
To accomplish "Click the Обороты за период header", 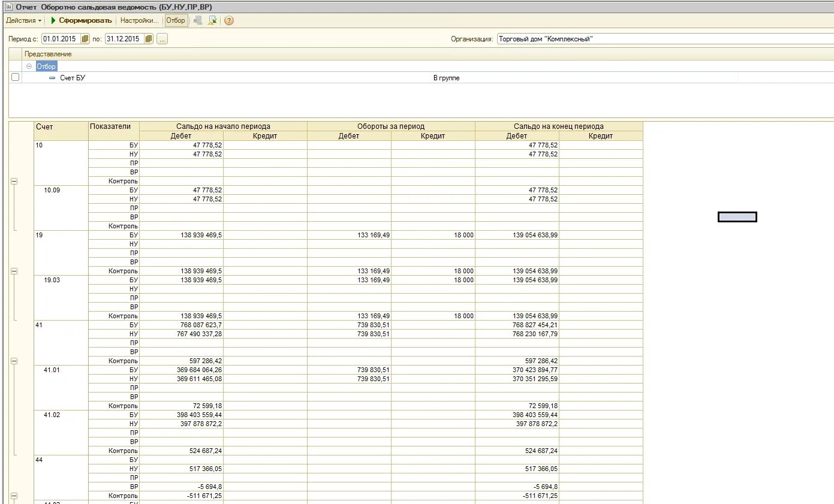I will coord(391,126).
